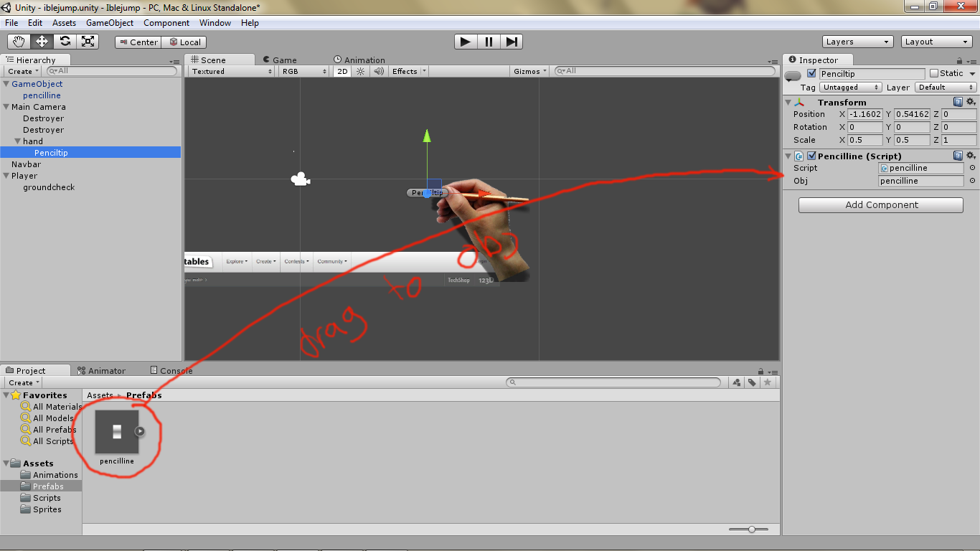Screen dimensions: 980x551
Task: Select the Scale tool
Action: click(88, 42)
